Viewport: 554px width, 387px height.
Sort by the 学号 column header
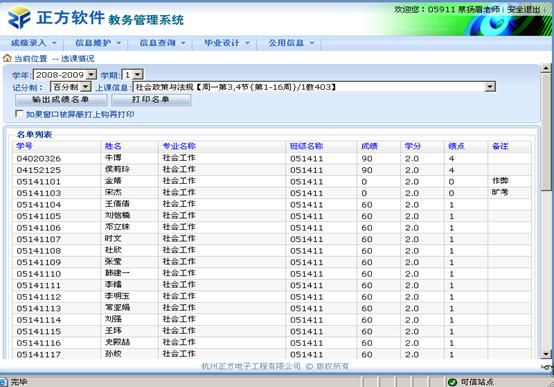24,146
